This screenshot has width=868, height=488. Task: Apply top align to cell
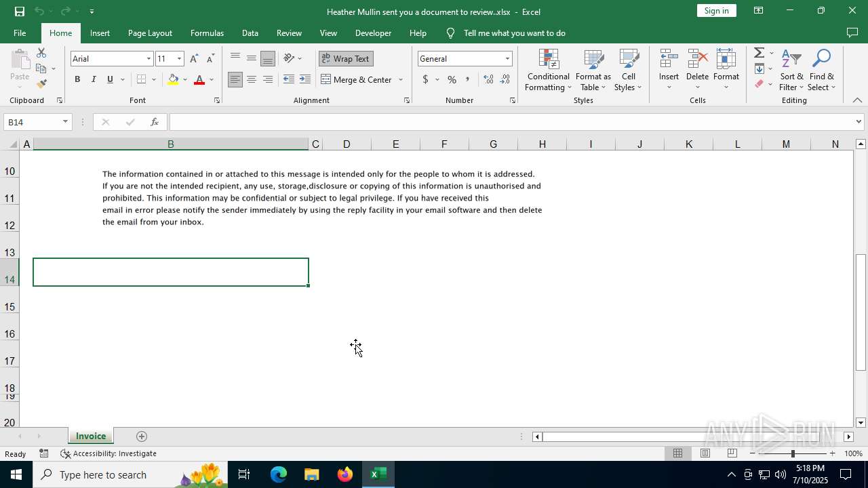click(235, 58)
